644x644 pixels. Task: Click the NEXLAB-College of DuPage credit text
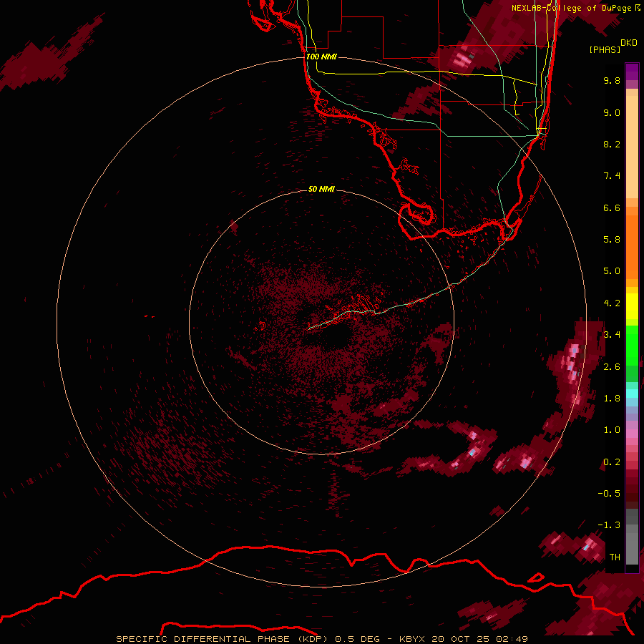(x=572, y=8)
